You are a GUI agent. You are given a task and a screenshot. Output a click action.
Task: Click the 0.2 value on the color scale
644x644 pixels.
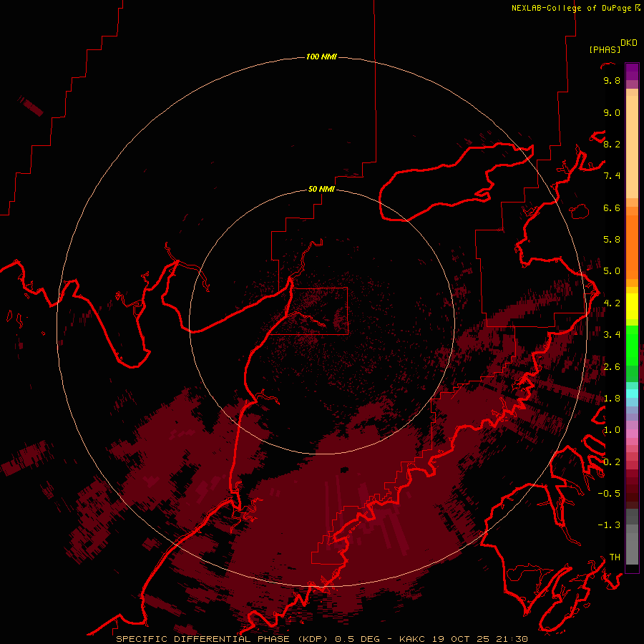coord(612,462)
